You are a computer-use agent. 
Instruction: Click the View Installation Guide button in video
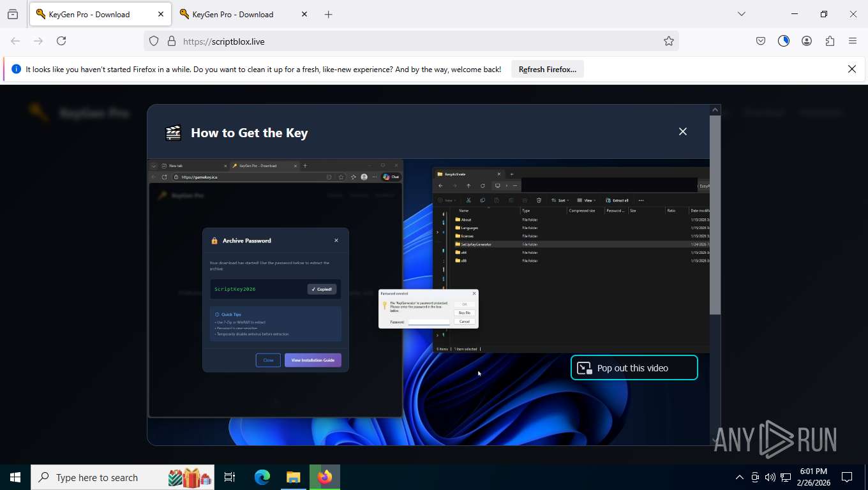313,360
